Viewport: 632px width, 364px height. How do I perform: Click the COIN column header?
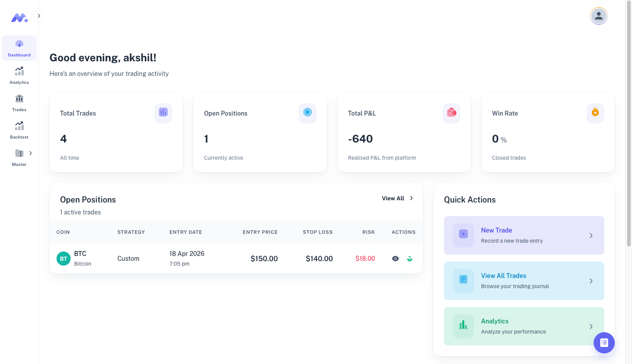click(x=63, y=232)
